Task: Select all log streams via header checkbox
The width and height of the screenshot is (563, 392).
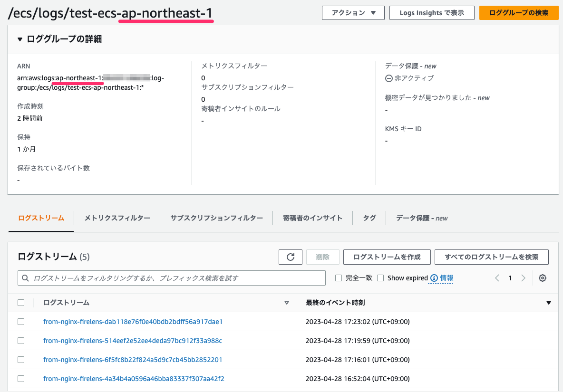Action: coord(20,302)
